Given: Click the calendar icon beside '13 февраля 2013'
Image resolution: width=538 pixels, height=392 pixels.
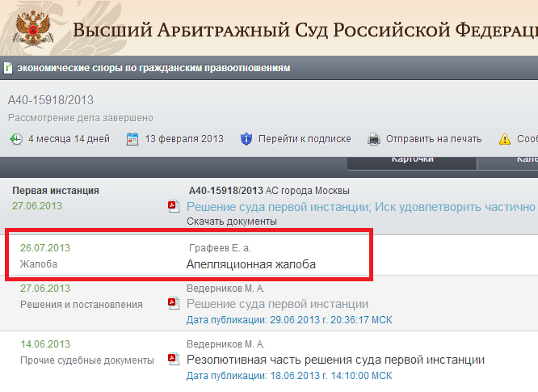Looking at the screenshot, I should pyautogui.click(x=132, y=139).
